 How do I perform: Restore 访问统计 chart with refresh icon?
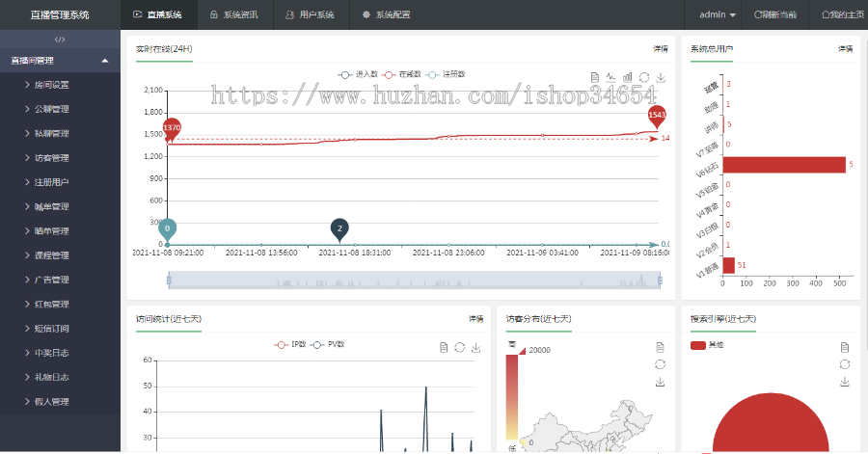(x=459, y=347)
